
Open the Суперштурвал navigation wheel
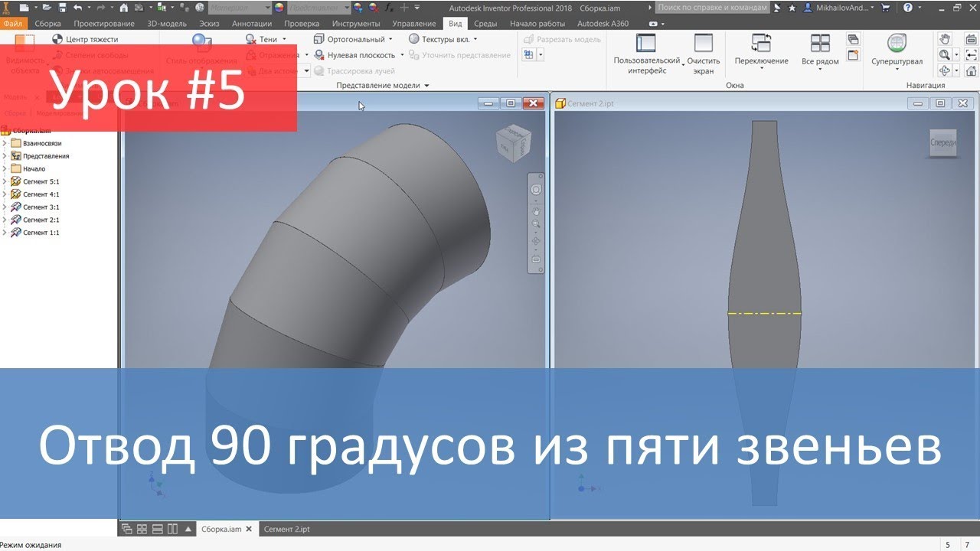897,51
